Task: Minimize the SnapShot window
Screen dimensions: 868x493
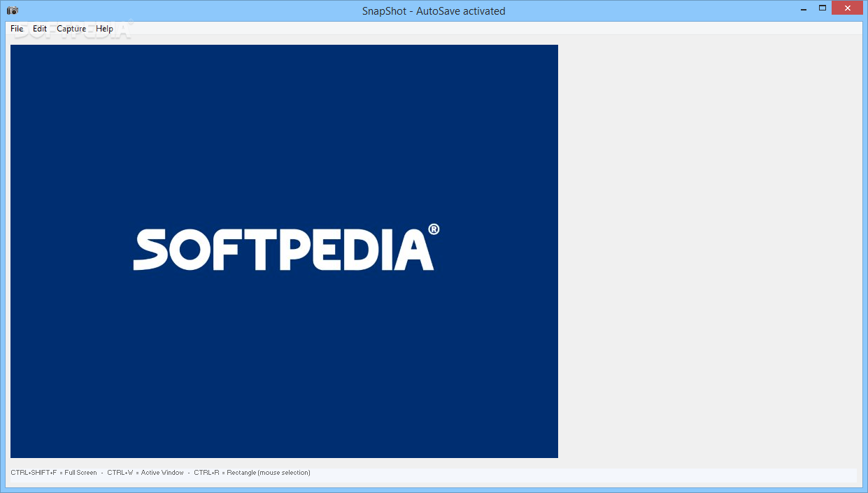Action: pos(804,8)
